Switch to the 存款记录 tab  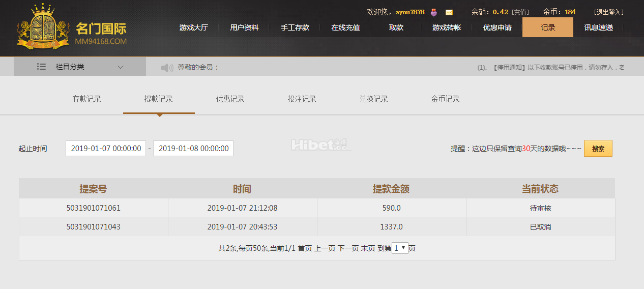[x=87, y=99]
